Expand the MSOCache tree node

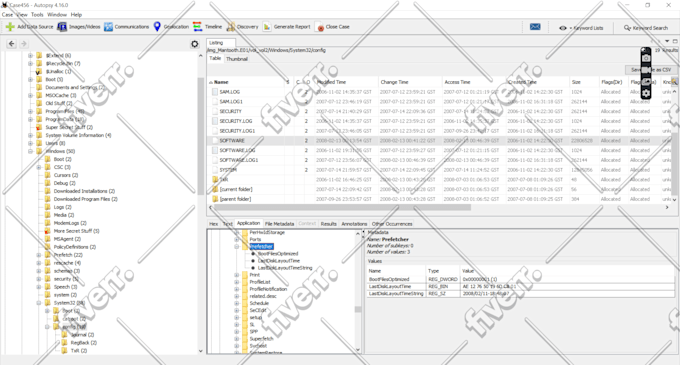click(30, 95)
